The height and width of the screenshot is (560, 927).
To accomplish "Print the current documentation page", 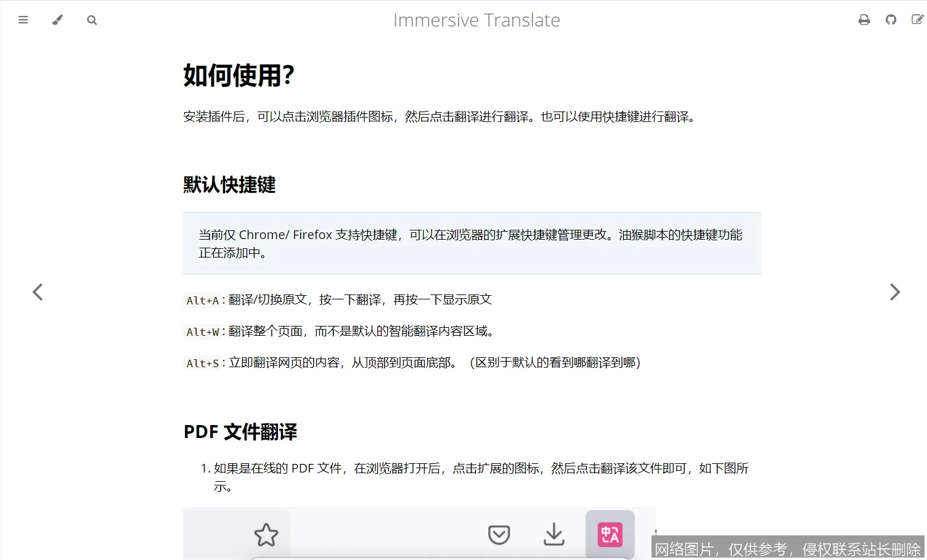I will [x=864, y=20].
